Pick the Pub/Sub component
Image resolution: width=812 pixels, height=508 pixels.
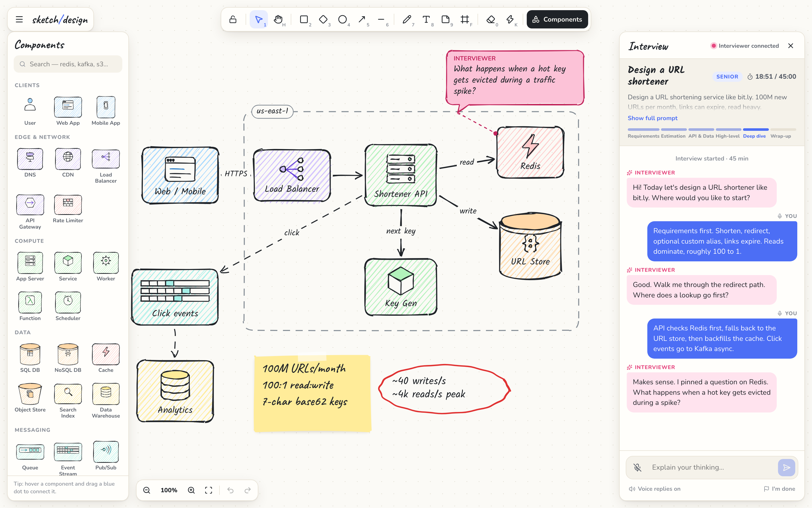[106, 456]
